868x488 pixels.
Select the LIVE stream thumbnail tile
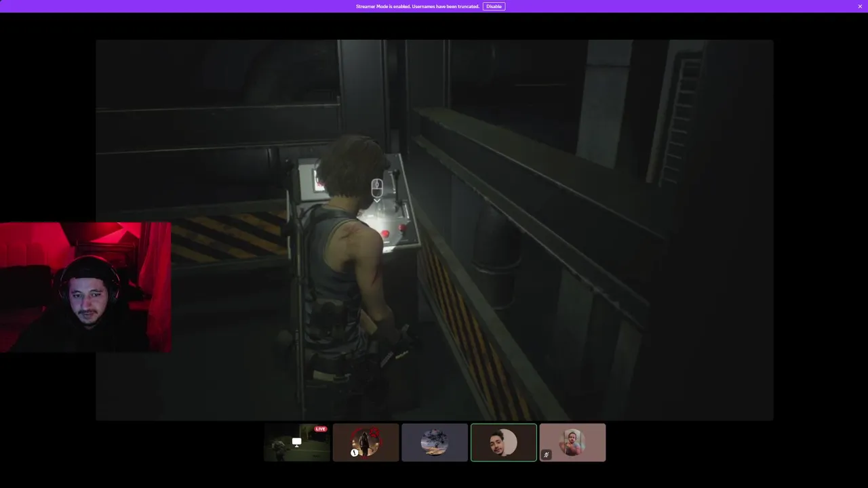pyautogui.click(x=297, y=443)
